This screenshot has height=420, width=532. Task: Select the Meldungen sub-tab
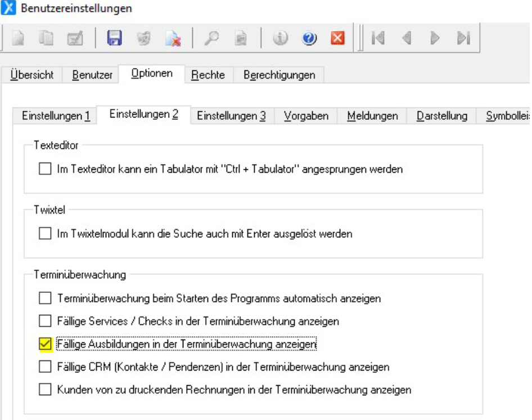pos(372,116)
